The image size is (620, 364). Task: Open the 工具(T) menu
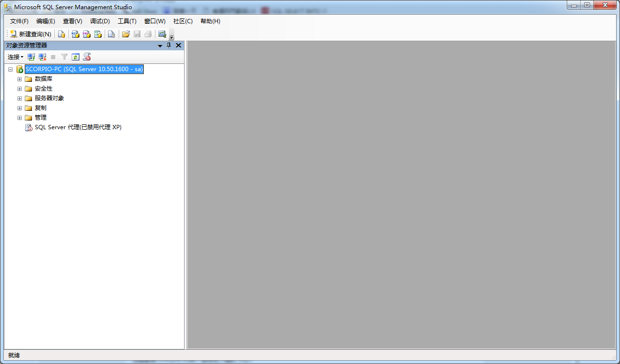[x=127, y=21]
